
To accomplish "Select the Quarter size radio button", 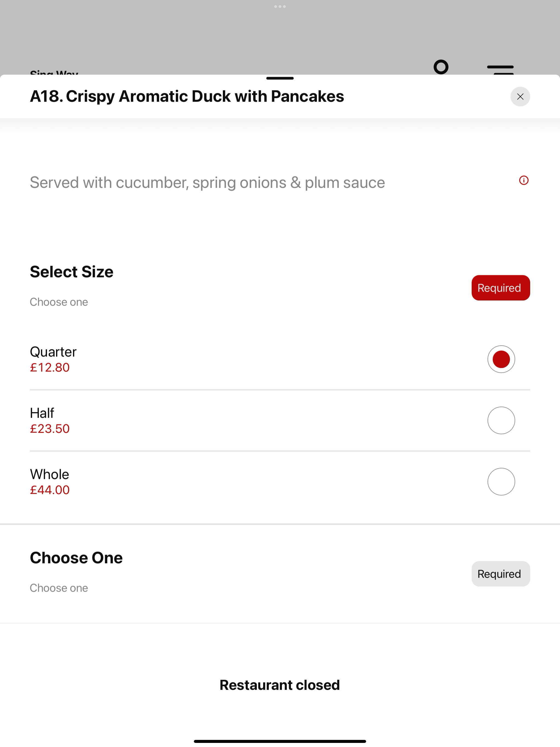I will 501,359.
